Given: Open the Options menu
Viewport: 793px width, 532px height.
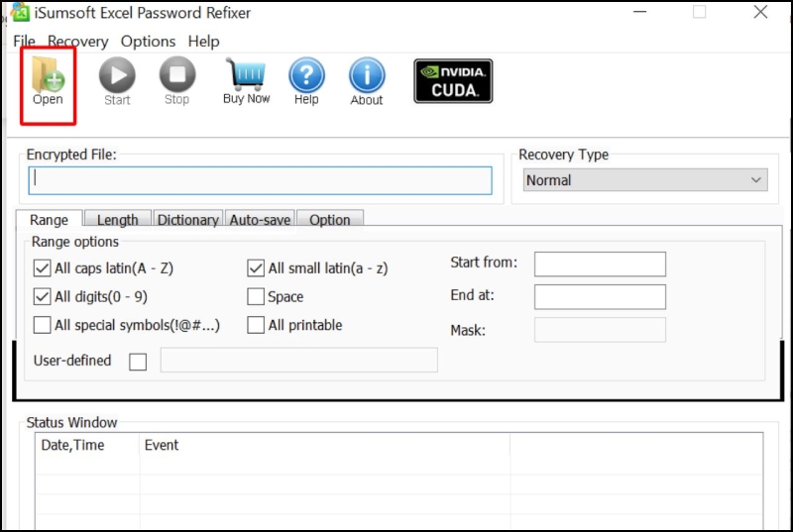Looking at the screenshot, I should click(148, 42).
